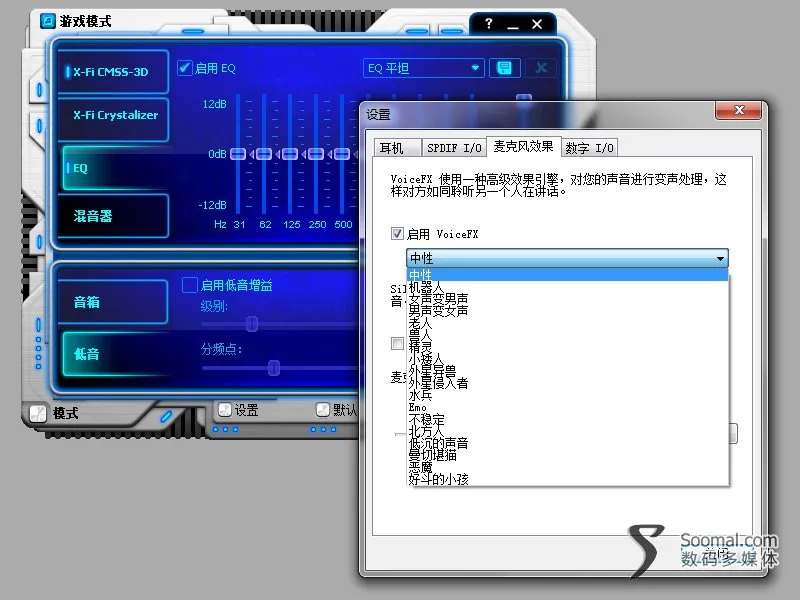Click the 级别 bass level slider handle
The height and width of the screenshot is (600, 800).
point(252,323)
